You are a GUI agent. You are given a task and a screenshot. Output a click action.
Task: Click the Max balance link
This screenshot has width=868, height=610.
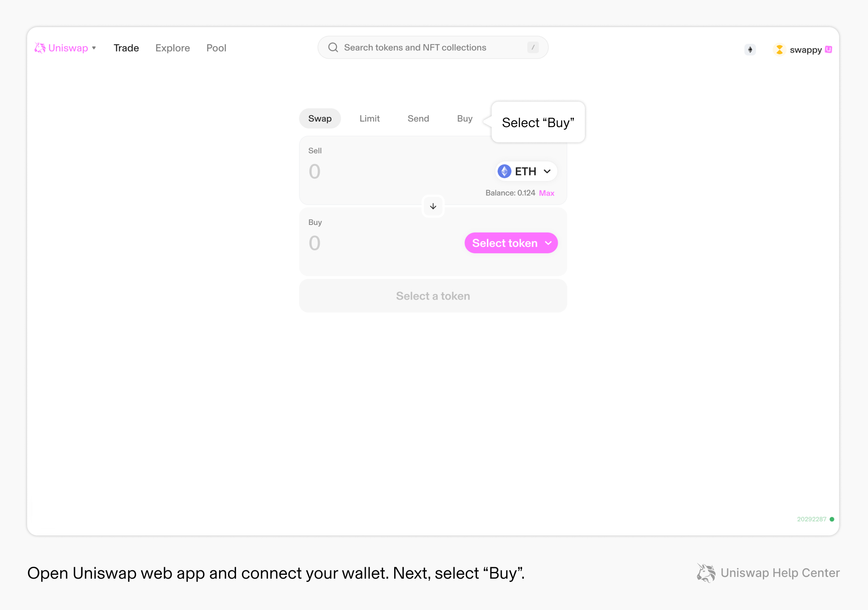click(546, 193)
